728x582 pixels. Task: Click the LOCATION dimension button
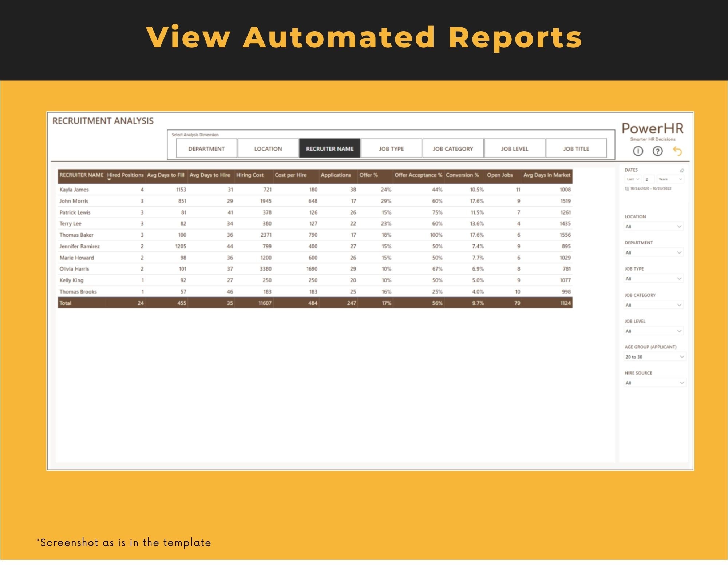(x=268, y=148)
